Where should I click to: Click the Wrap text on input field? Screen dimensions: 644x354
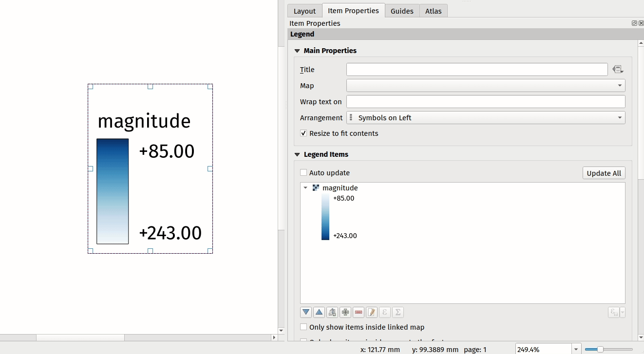point(486,102)
